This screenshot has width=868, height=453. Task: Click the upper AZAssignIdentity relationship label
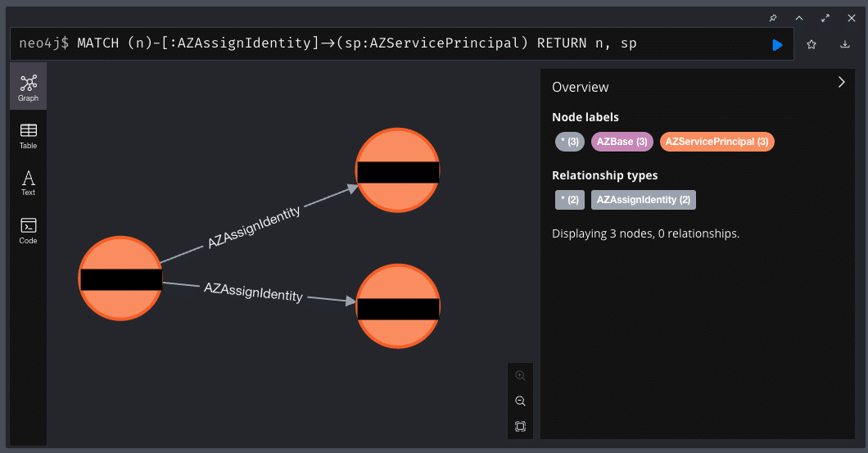[254, 228]
